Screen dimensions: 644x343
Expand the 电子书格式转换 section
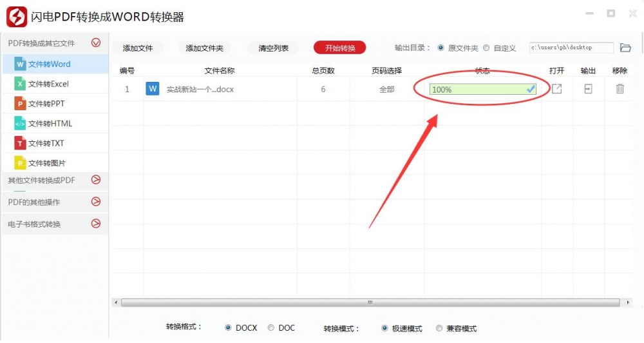(96, 223)
